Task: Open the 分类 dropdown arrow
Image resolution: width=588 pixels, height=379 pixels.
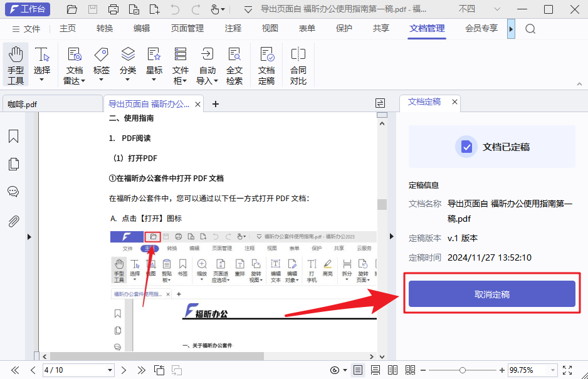Action: 127,78
